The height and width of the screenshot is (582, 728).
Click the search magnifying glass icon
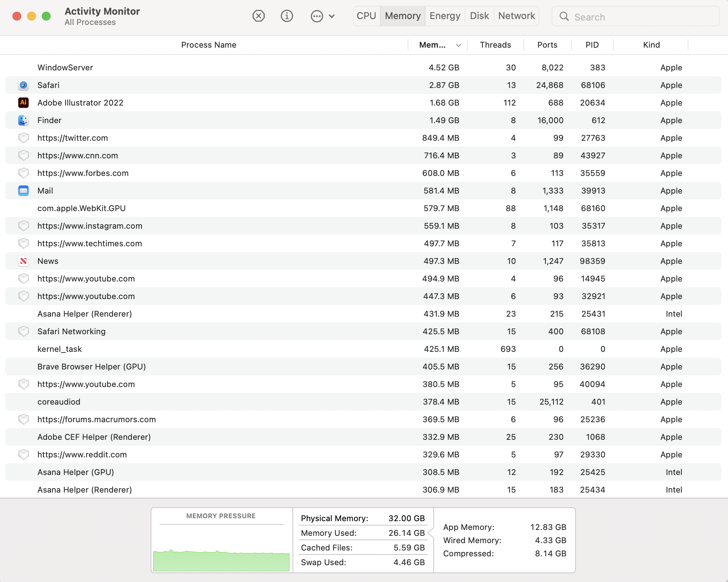point(564,16)
